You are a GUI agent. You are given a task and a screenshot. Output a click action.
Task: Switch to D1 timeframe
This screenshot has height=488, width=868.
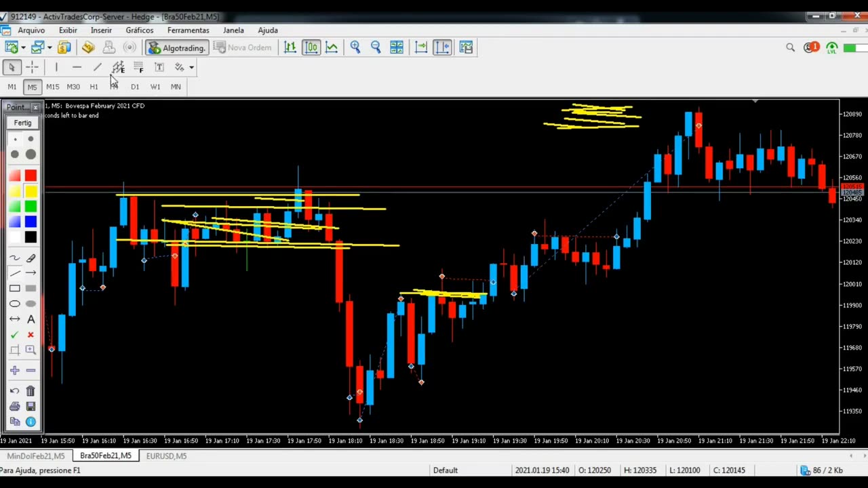tap(135, 87)
